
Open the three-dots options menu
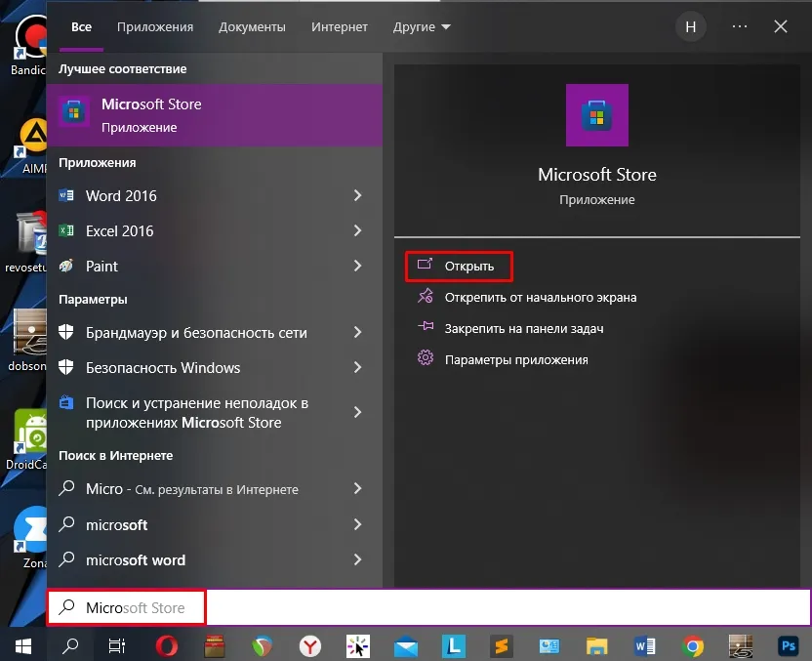[740, 26]
